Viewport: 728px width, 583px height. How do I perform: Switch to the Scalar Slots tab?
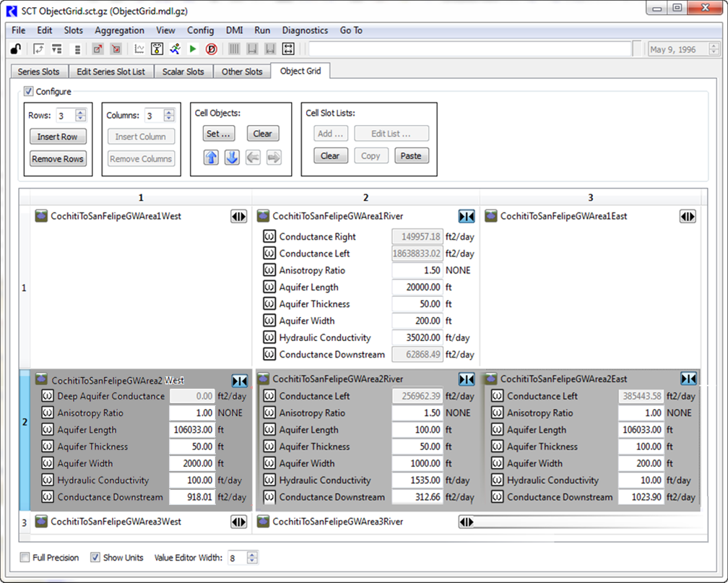coord(183,72)
